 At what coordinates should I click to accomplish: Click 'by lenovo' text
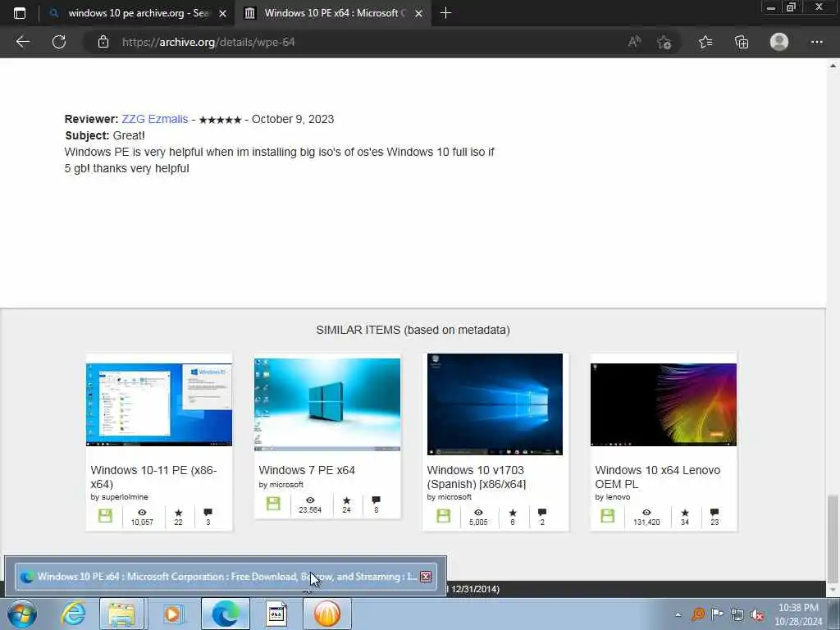pyautogui.click(x=612, y=497)
